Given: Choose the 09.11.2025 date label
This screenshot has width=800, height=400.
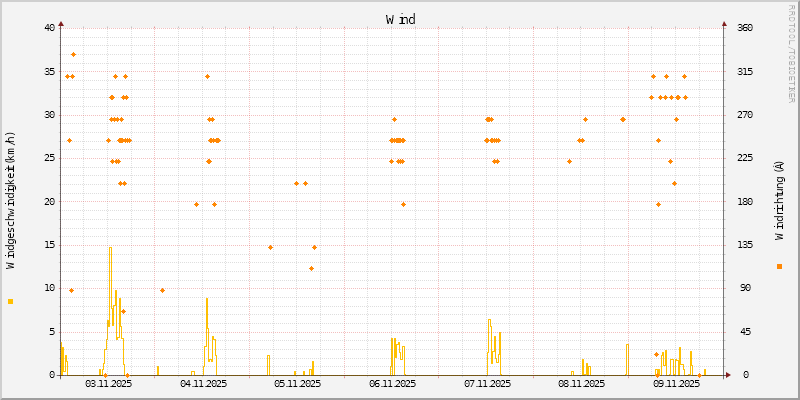Looking at the screenshot, I should [x=676, y=383].
